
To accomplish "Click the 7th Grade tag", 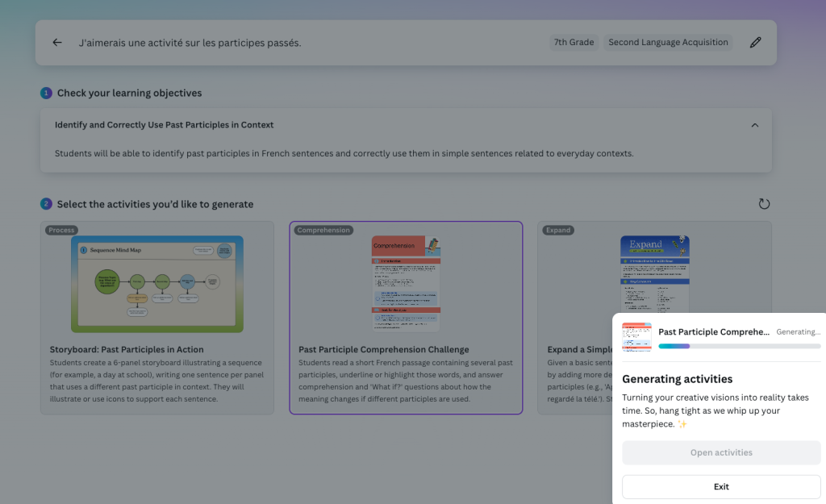I will [x=574, y=43].
